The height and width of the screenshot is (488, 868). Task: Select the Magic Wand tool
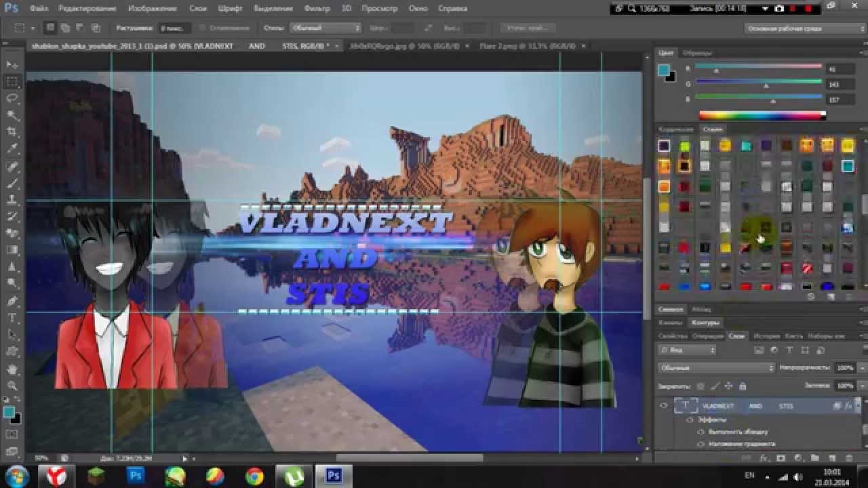click(12, 115)
